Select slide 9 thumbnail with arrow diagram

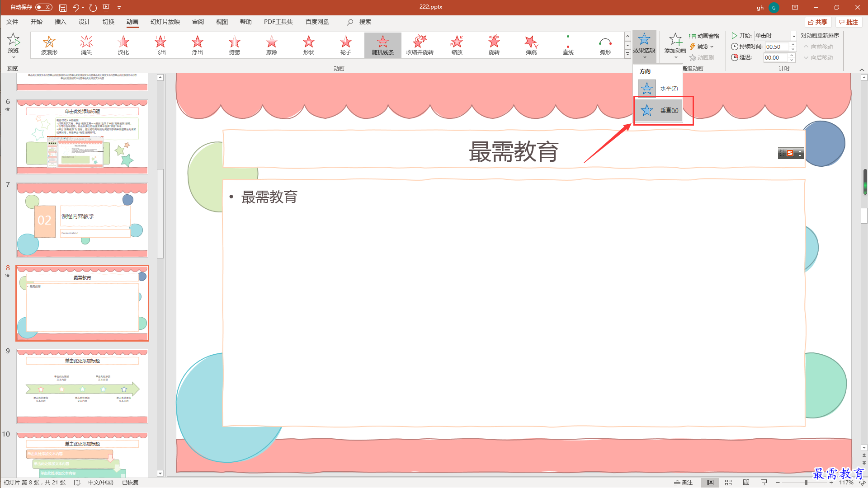point(82,386)
